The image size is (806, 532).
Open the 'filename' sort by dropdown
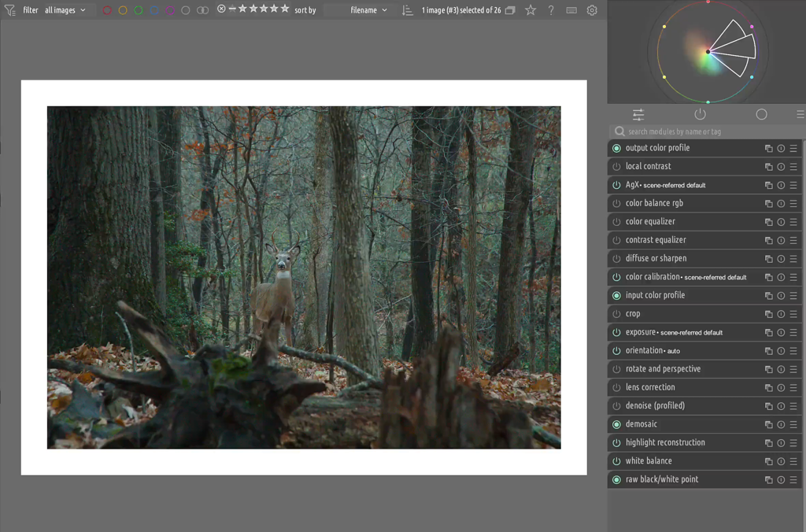pos(368,9)
